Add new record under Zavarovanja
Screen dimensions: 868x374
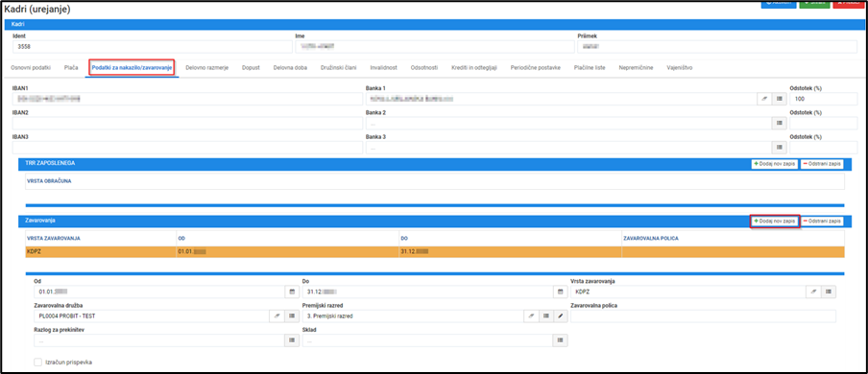click(775, 221)
